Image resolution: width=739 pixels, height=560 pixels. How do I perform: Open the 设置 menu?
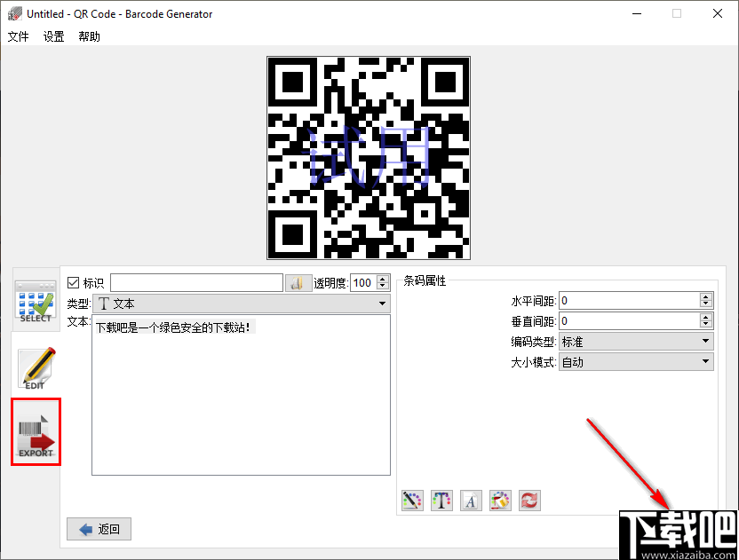53,36
